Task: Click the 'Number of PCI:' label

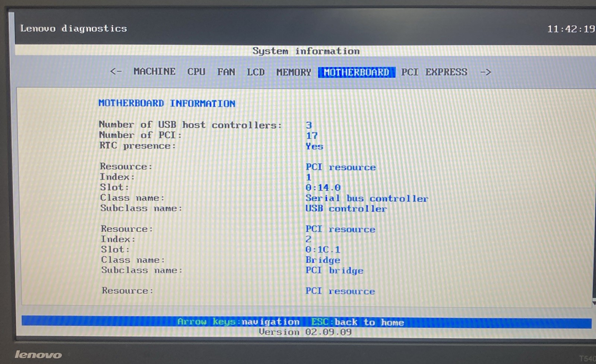Action: [140, 135]
